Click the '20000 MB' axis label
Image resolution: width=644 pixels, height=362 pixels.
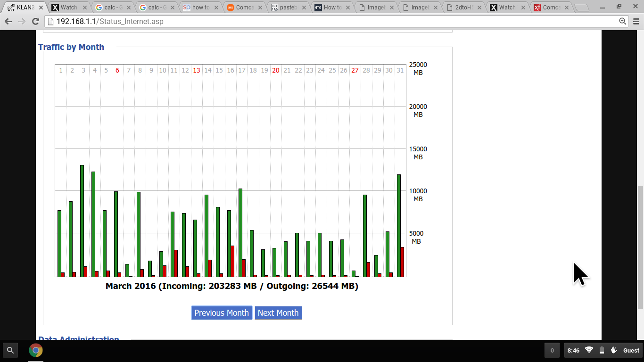click(418, 111)
